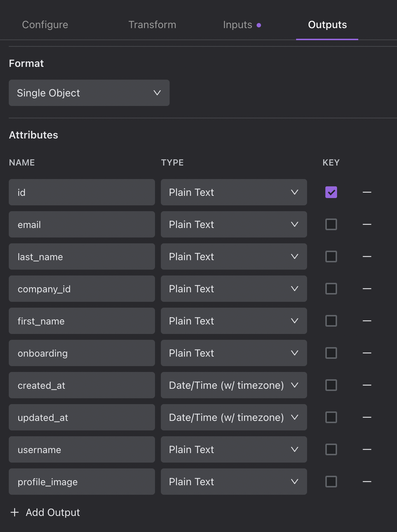The width and height of the screenshot is (397, 532).
Task: Delete the last_name attribute via minus icon
Action: coord(367,256)
